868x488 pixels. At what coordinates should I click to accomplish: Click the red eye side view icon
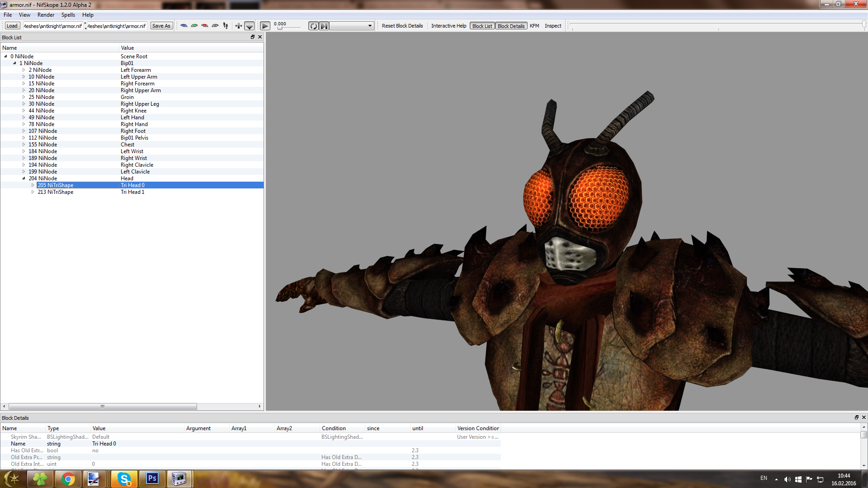click(x=205, y=26)
